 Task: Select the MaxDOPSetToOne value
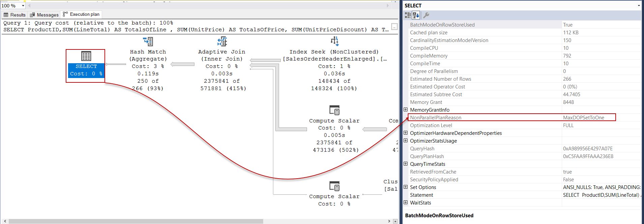click(583, 118)
